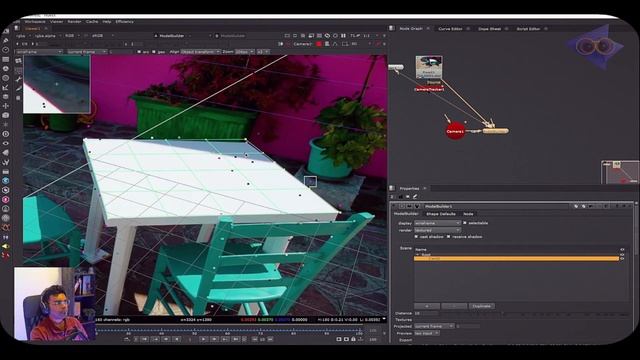Click the pencil edit icon in Properties toolbar
Image resolution: width=640 pixels, height=360 pixels.
[415, 197]
